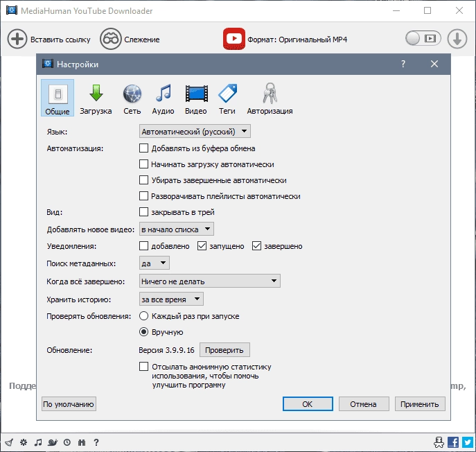Image resolution: width=476 pixels, height=452 pixels.
Task: Click the bottom bar binoculars icon
Action: (82, 442)
